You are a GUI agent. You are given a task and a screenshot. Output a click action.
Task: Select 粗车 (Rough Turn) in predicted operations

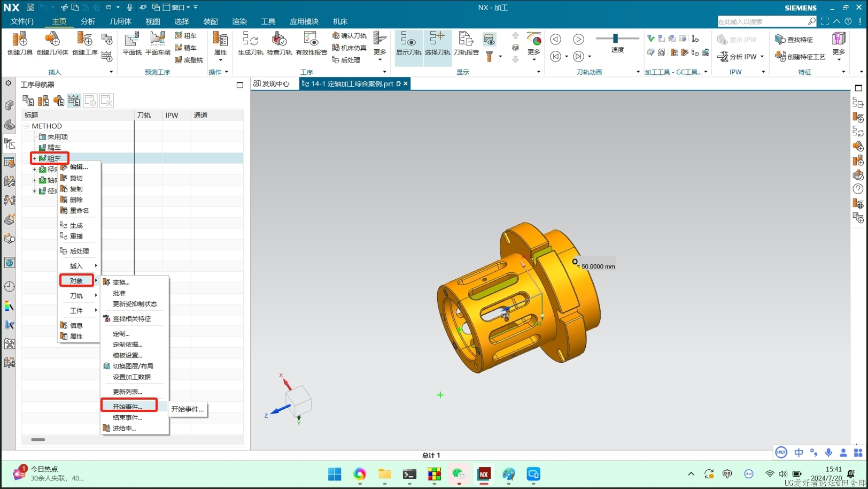(185, 35)
